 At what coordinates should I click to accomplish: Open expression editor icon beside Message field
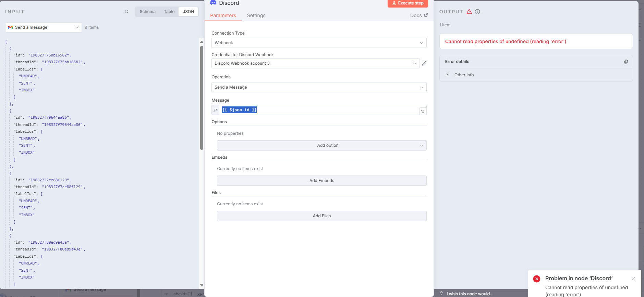coord(423,111)
